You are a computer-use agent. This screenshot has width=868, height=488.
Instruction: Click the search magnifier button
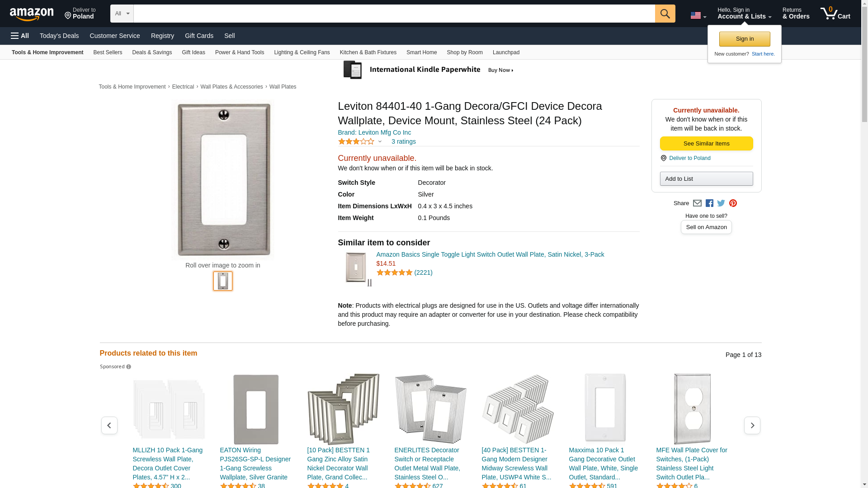coord(665,14)
